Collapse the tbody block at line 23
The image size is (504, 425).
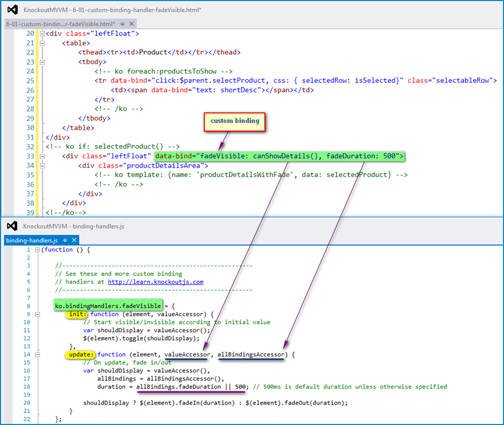[x=42, y=62]
